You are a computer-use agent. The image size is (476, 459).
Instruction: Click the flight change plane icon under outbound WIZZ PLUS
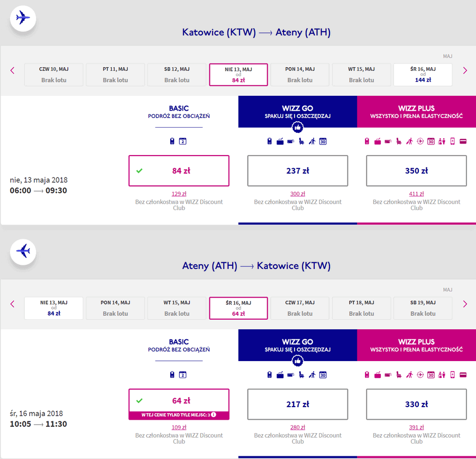click(420, 141)
